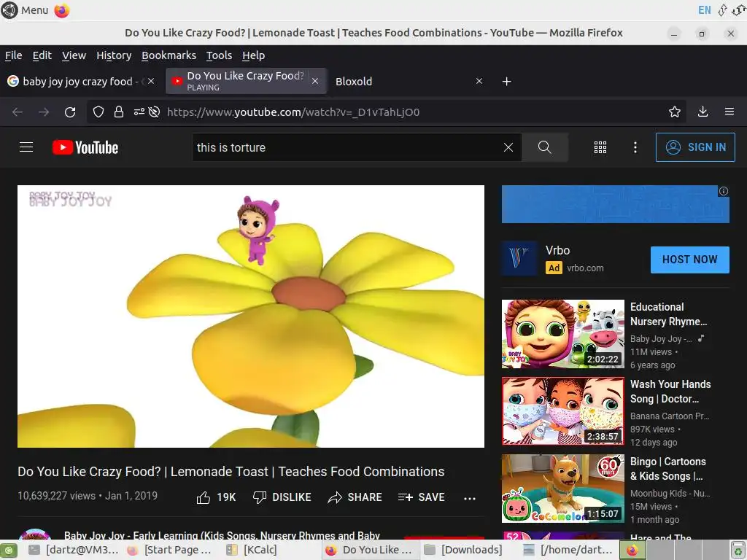
Task: Open the History menu
Action: coord(114,55)
